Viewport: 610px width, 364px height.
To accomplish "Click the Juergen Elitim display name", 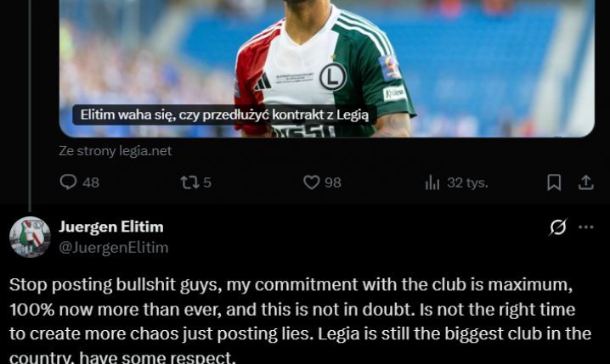I will 110,227.
